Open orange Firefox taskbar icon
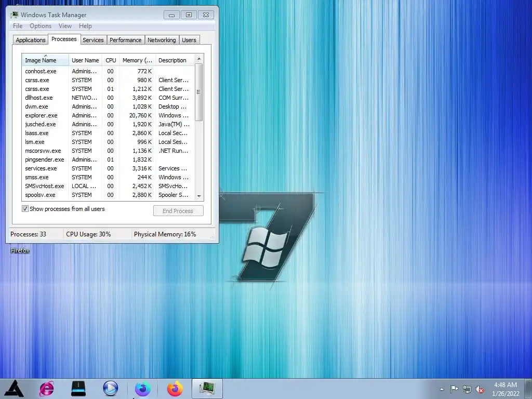Screen dimensions: 532x399 coord(175,389)
